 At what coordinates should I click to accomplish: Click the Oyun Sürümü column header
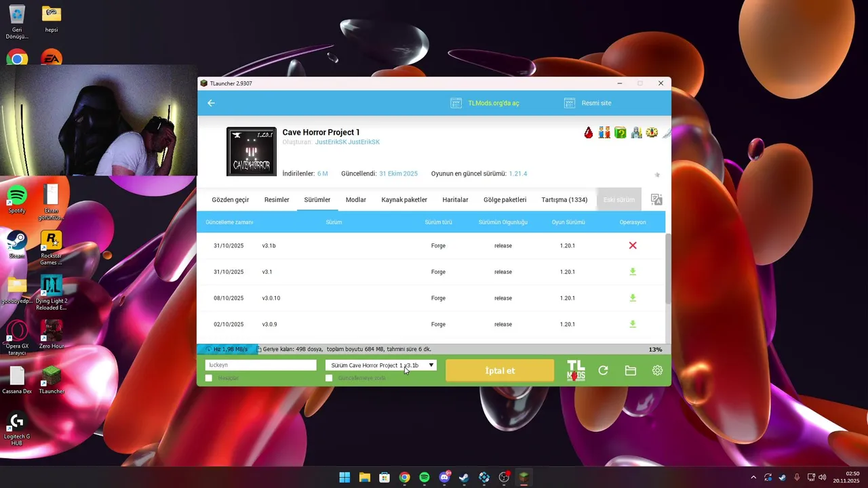(568, 222)
